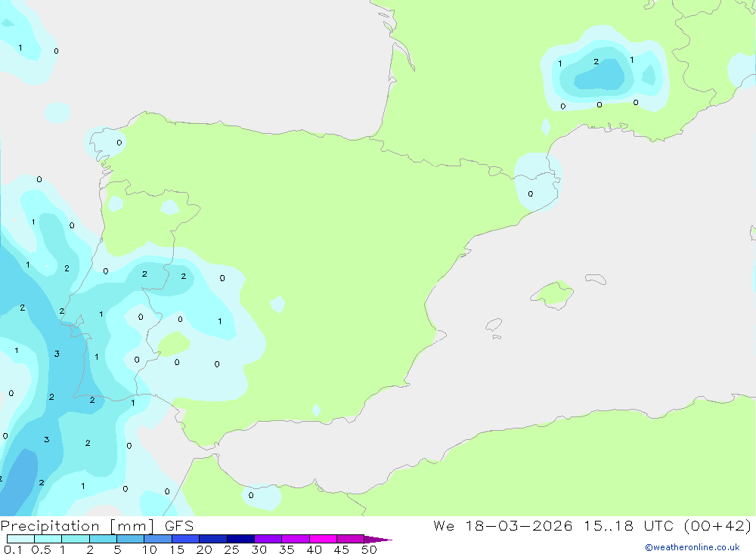Click the legend arrow tip above 50
The image size is (756, 554).
click(378, 540)
